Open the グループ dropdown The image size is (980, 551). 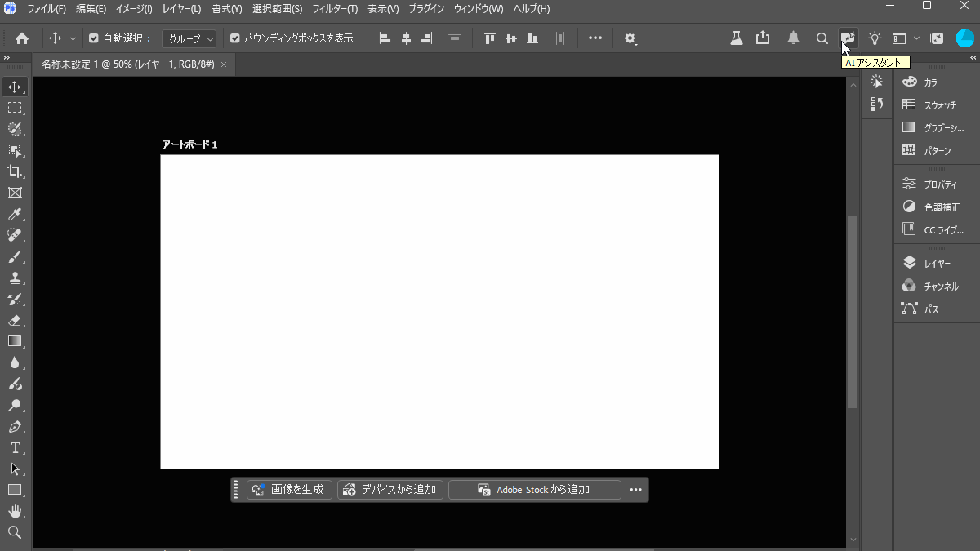click(x=189, y=38)
